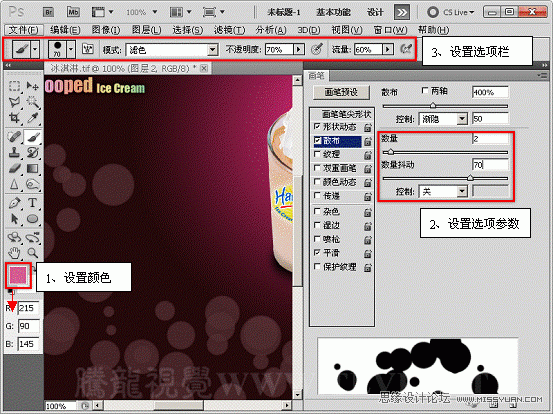Open the tool preset picker arrow
This screenshot has height=414, width=553.
[x=35, y=49]
